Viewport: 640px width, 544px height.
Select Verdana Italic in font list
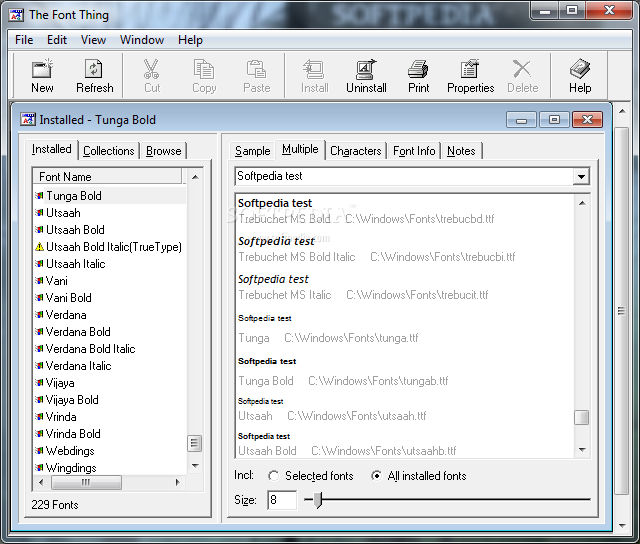point(78,366)
